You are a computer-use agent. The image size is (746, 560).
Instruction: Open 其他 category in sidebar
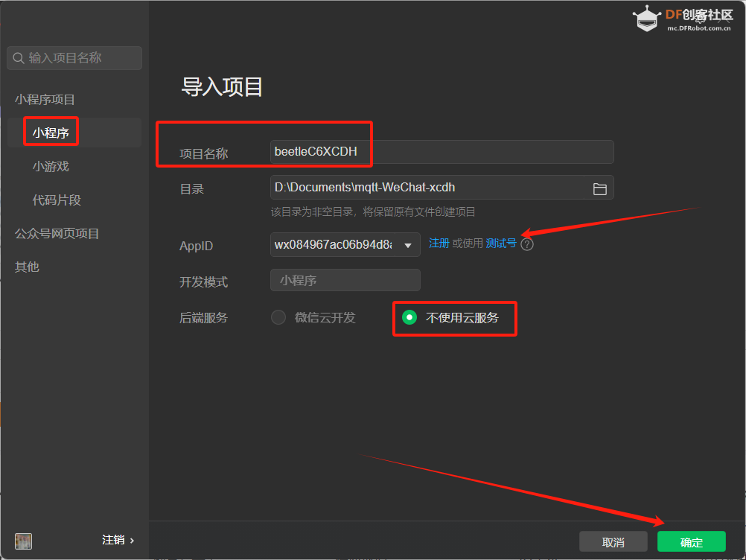tap(27, 267)
